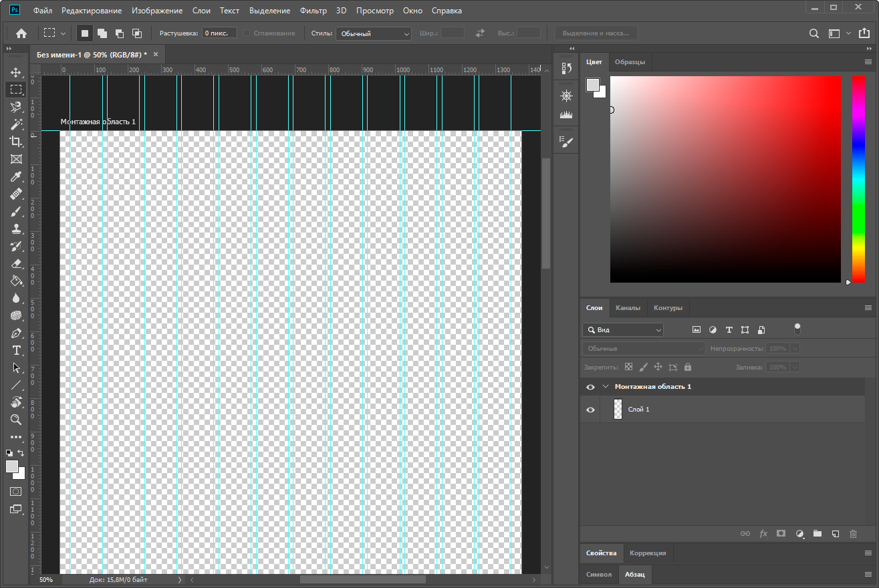Switch to the Контуры tab

tap(668, 308)
